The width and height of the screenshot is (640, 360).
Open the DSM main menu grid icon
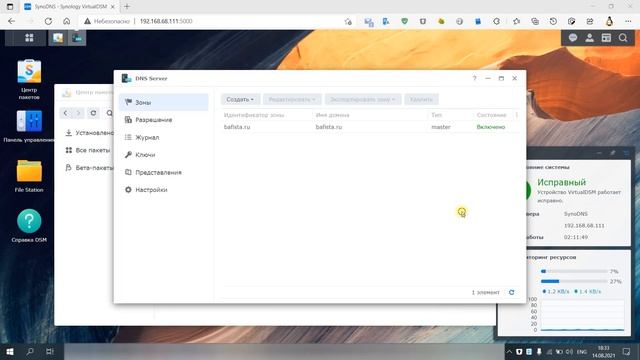29,38
